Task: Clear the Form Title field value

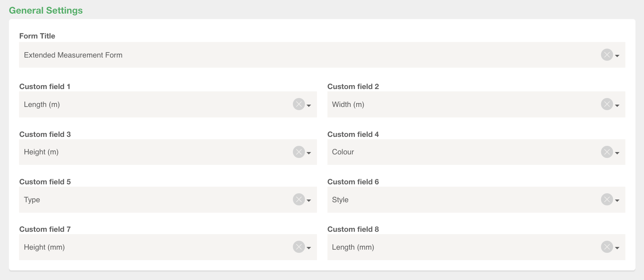Action: pyautogui.click(x=607, y=55)
